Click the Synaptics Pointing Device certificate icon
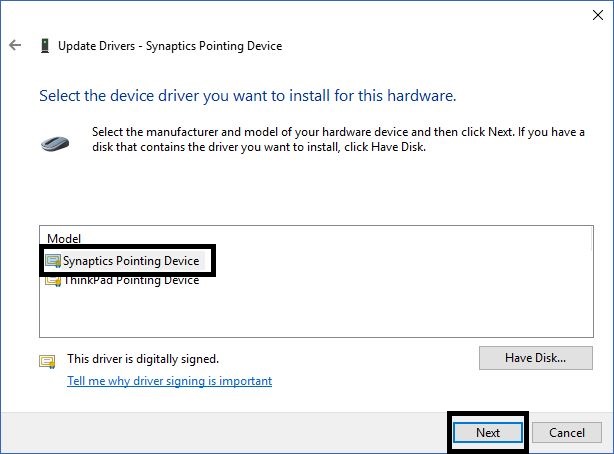614x454 pixels. [53, 261]
